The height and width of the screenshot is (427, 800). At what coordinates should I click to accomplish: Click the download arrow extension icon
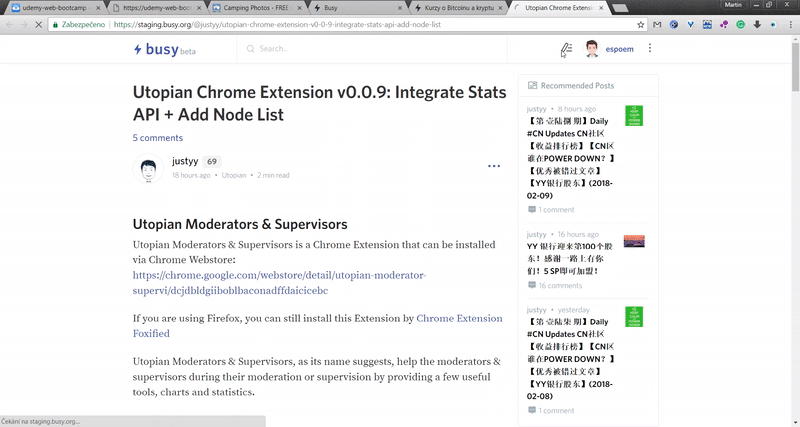pos(757,24)
